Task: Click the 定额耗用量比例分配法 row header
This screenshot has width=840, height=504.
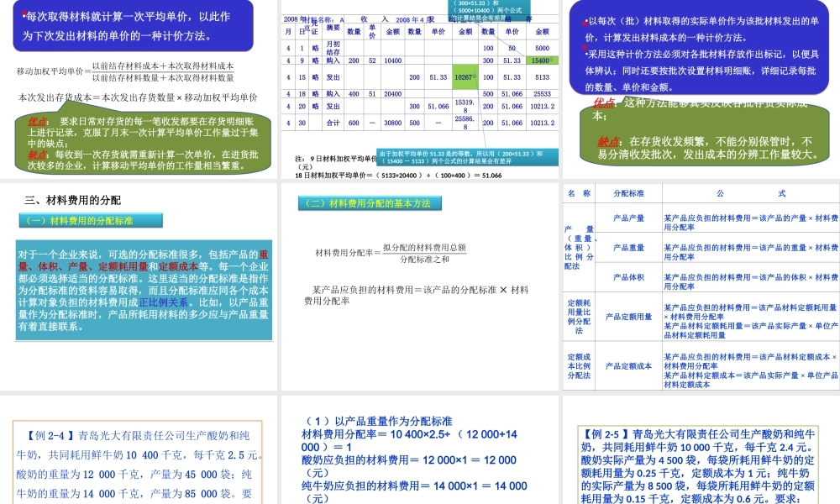Action: [579, 317]
